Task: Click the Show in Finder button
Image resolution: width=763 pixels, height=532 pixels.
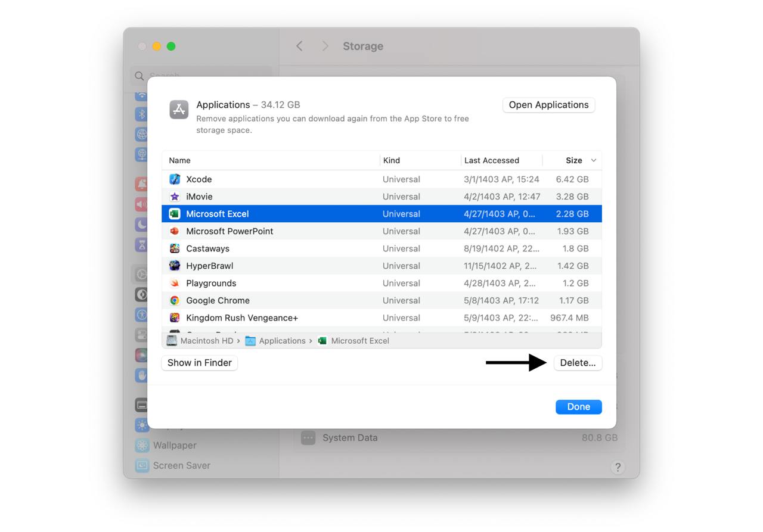Action: coord(200,363)
